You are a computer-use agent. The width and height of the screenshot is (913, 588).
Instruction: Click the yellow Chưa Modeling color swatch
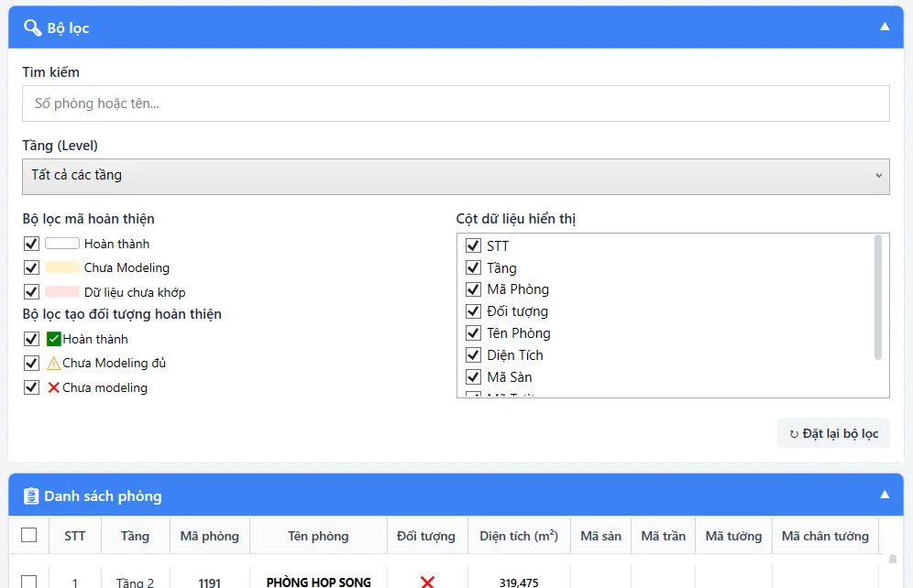coord(61,267)
